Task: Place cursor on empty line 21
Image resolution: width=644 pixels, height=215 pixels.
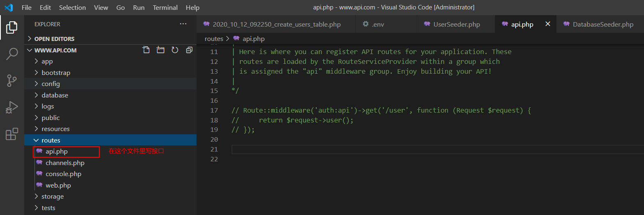Action: coord(437,149)
